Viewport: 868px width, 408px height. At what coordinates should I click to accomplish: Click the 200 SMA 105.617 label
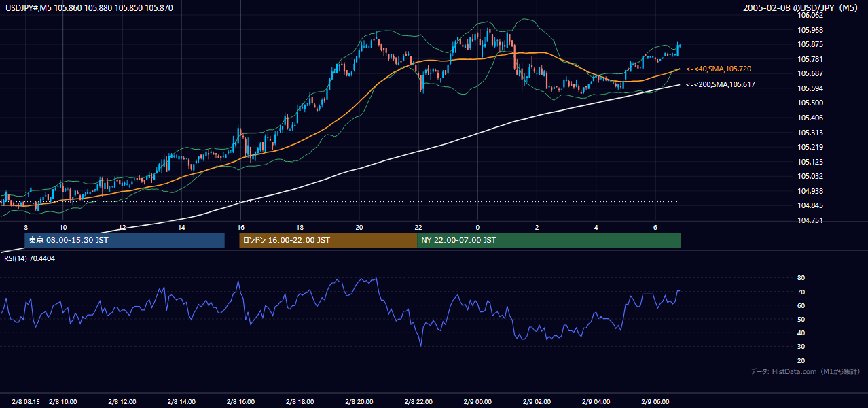pyautogui.click(x=721, y=85)
